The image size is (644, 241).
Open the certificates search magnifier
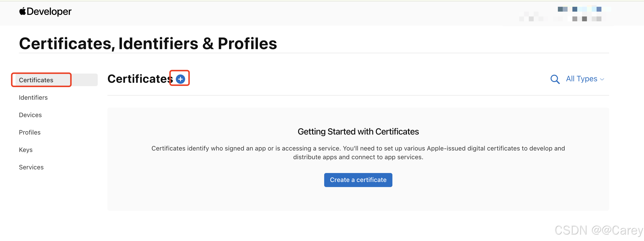555,79
